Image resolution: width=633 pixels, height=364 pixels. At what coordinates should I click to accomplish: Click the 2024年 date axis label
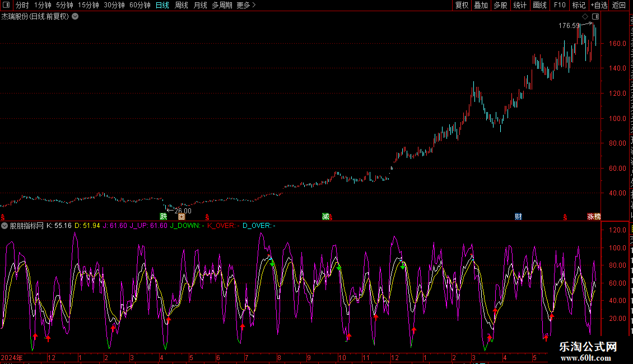[x=12, y=357]
